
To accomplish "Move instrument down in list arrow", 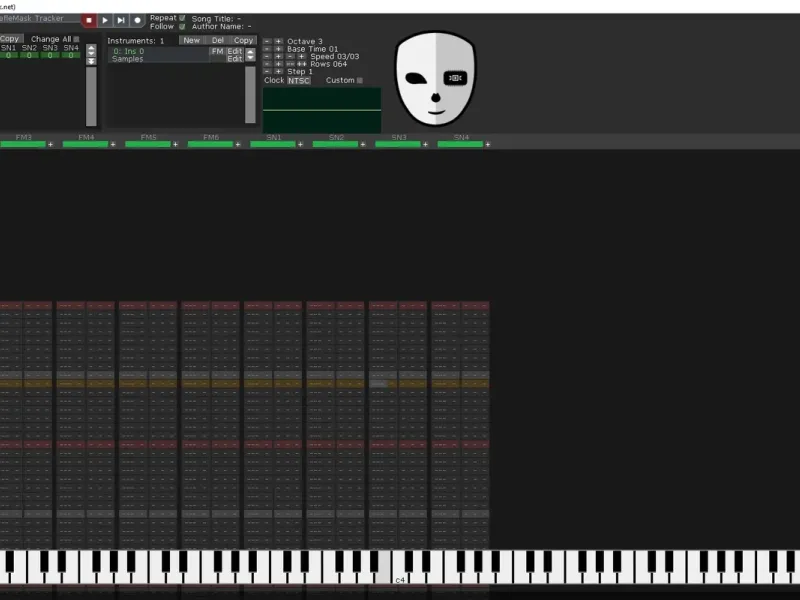I will click(250, 58).
